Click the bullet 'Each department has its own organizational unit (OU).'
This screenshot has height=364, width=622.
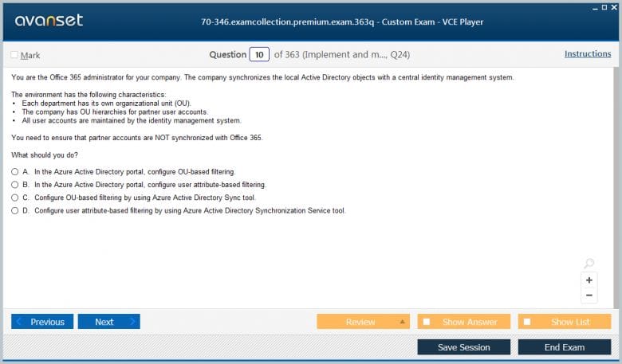(x=106, y=104)
